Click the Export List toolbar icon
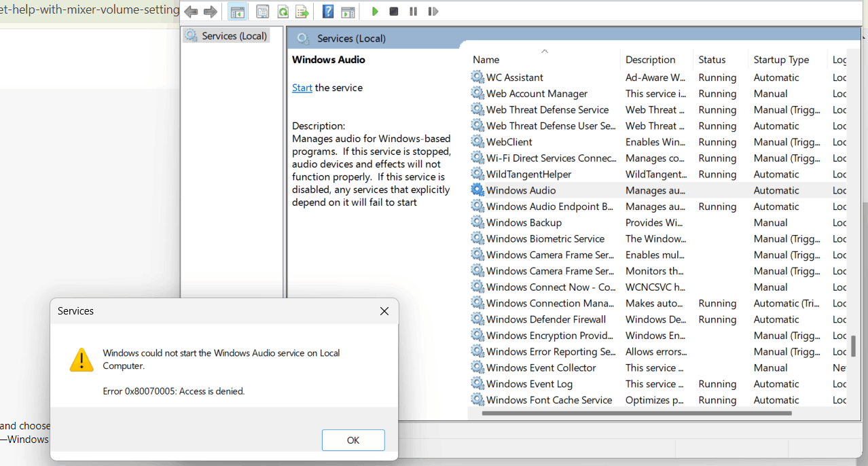 pos(302,12)
